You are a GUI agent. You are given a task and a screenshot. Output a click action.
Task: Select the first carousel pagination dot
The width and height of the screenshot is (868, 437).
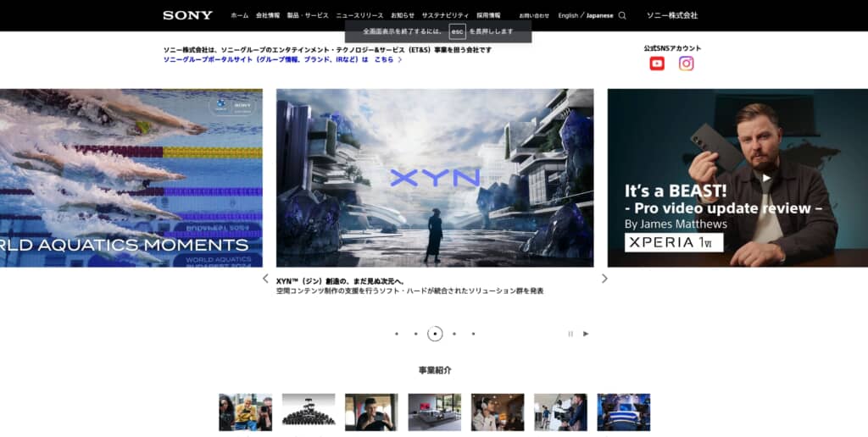(x=397, y=334)
